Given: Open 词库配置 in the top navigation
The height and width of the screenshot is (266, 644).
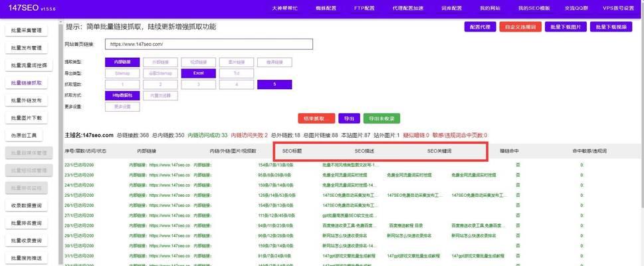Looking at the screenshot, I should 451,8.
